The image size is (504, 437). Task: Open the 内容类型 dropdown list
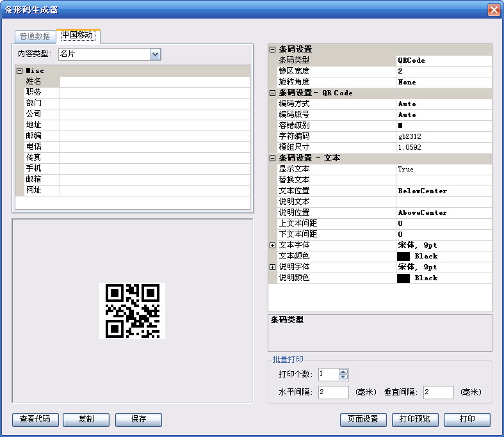pyautogui.click(x=155, y=54)
